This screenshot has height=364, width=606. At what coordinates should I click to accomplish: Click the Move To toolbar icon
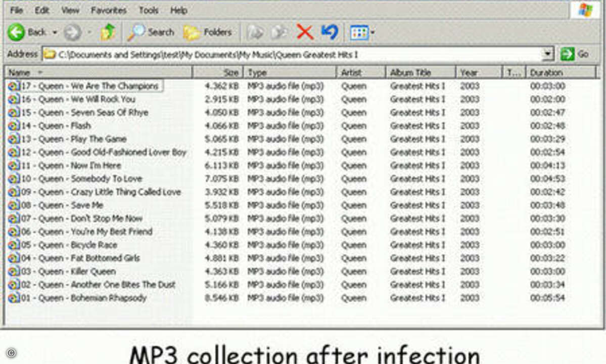255,32
